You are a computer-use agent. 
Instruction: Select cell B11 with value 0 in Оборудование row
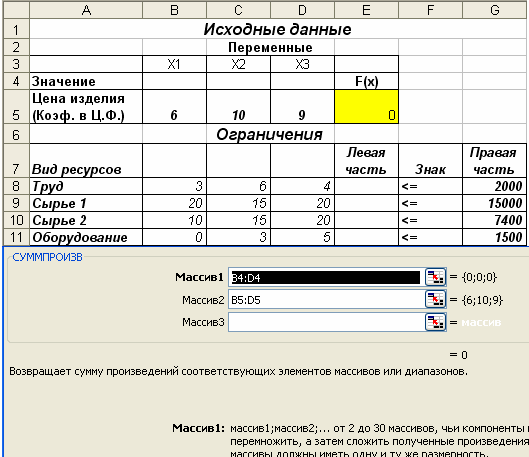click(x=174, y=237)
